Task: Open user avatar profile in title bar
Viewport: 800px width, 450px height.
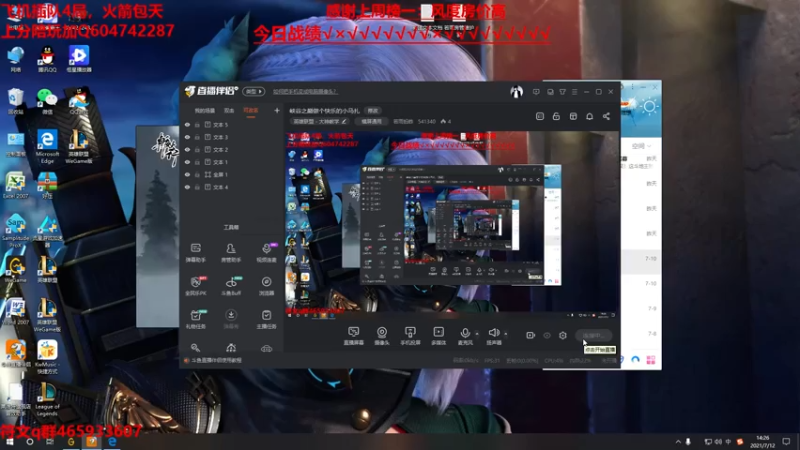Action: [x=516, y=92]
